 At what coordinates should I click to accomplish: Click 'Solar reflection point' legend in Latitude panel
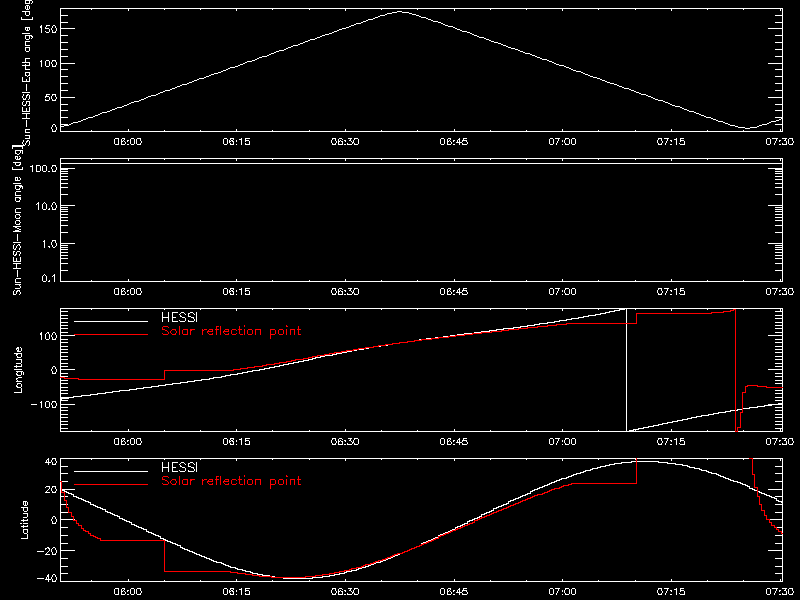click(231, 481)
